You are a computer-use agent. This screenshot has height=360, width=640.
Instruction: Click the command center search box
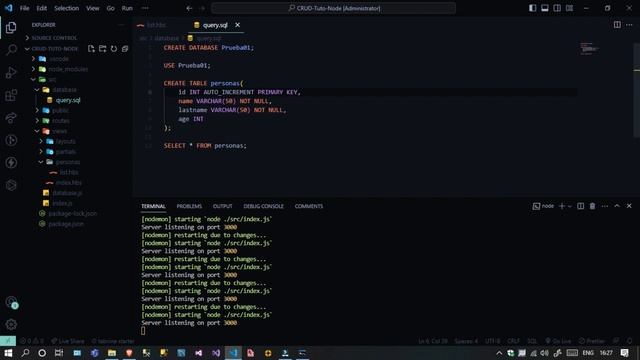[x=333, y=8]
